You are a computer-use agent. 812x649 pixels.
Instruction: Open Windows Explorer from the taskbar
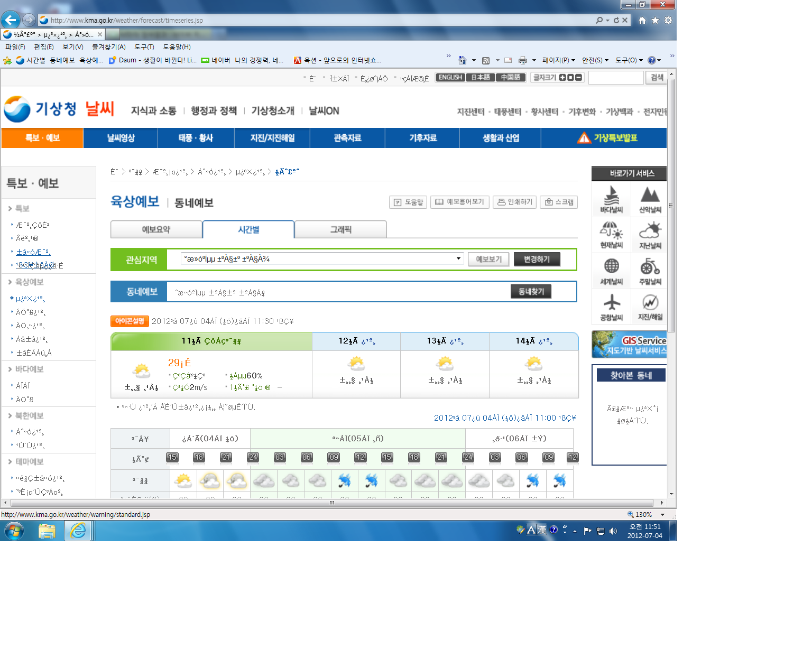coord(47,531)
